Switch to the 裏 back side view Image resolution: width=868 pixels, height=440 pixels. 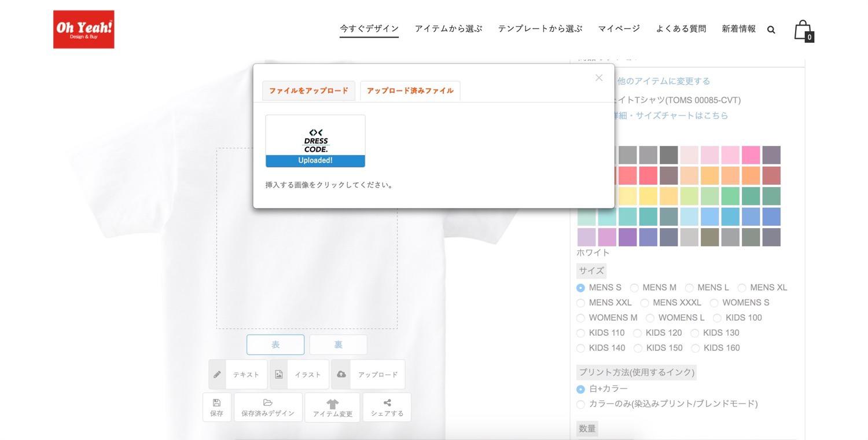point(338,344)
